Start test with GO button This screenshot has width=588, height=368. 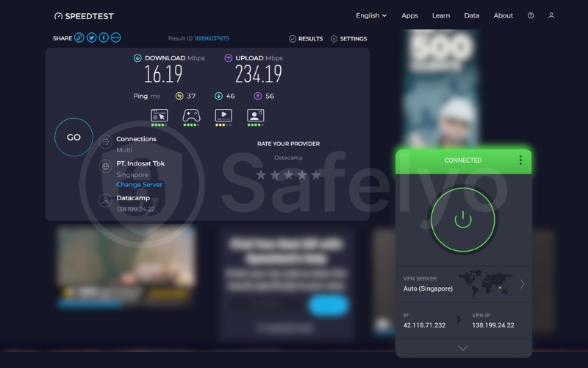[73, 137]
